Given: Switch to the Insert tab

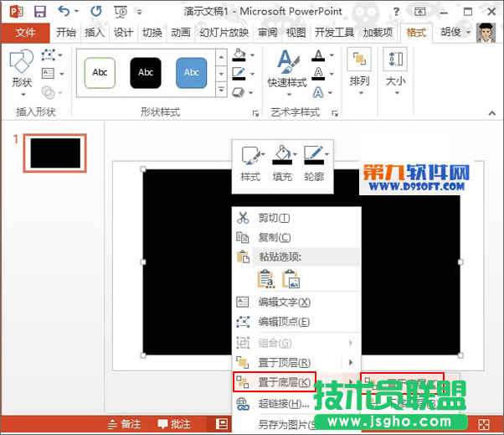Looking at the screenshot, I should (95, 33).
